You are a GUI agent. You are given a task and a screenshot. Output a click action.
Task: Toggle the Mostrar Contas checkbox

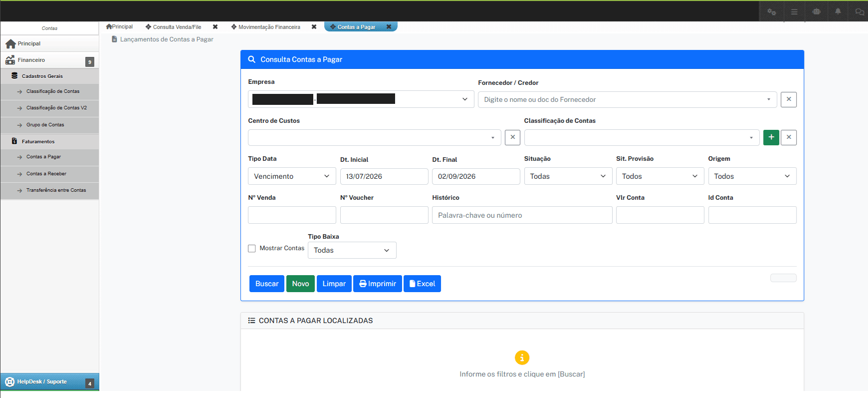click(x=252, y=249)
